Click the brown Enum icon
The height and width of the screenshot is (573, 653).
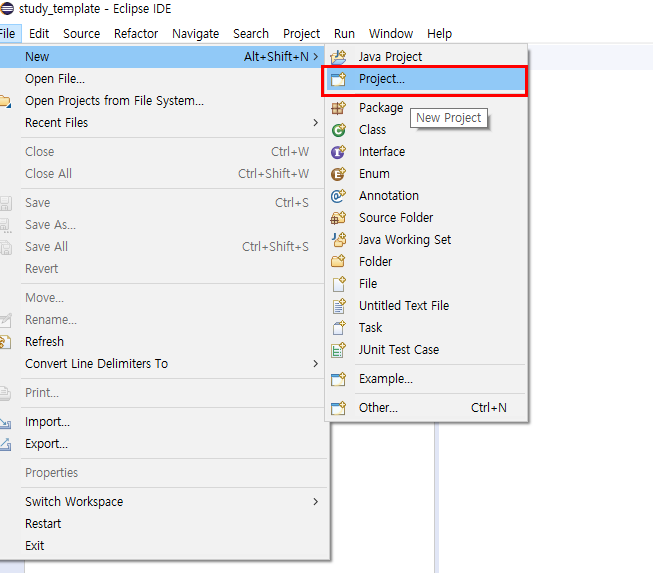pos(338,174)
